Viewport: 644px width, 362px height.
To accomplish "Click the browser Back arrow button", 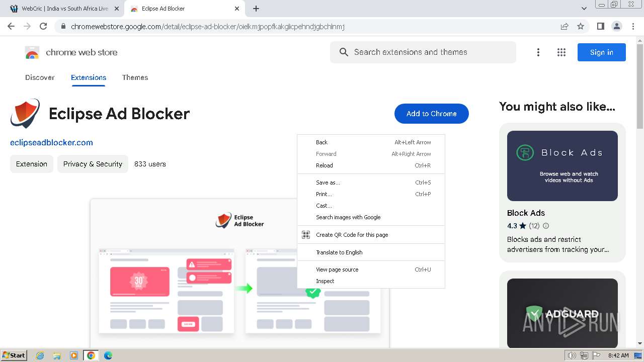I will click(11, 26).
